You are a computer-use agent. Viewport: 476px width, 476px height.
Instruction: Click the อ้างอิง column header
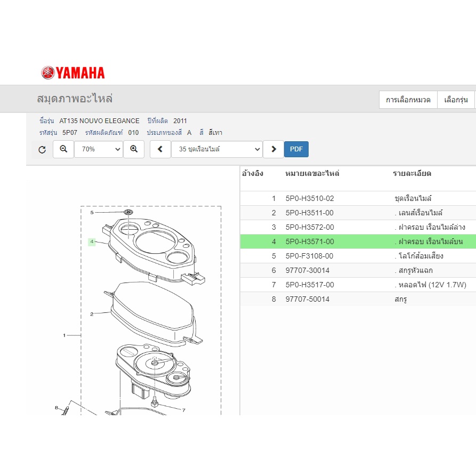click(253, 173)
